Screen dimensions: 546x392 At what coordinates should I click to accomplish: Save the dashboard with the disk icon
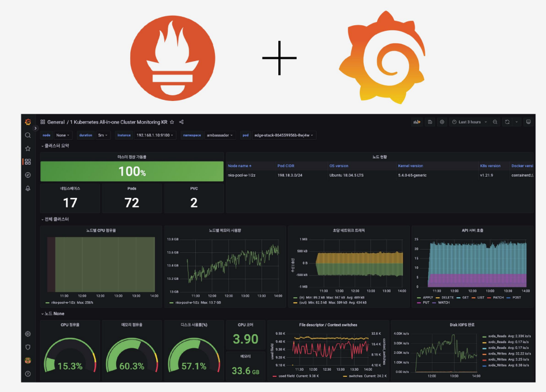click(x=430, y=122)
